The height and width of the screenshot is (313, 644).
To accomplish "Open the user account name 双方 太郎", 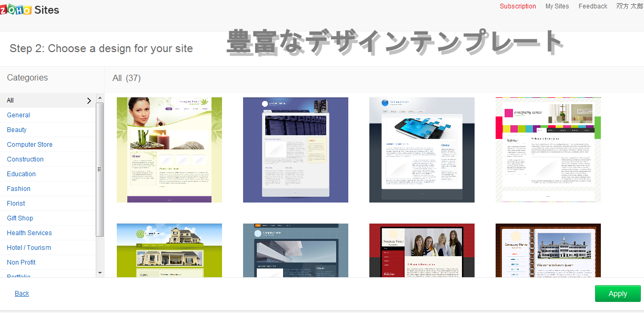I will 630,6.
